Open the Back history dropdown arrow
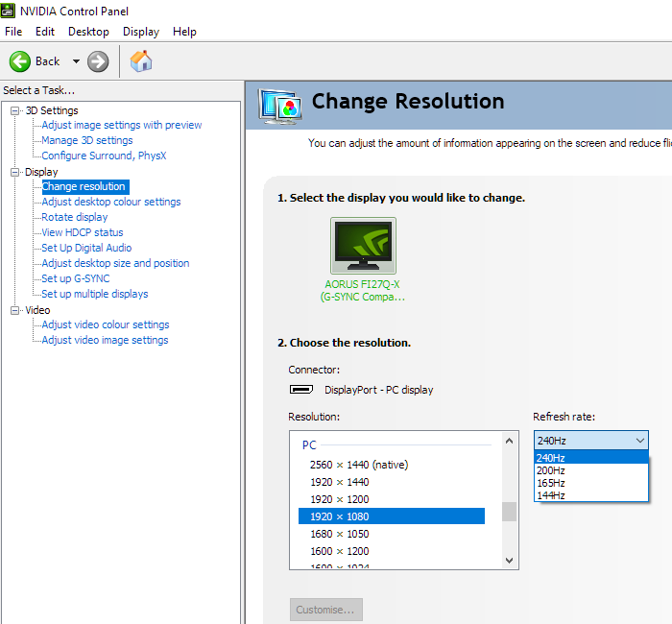The image size is (672, 624). pos(76,61)
